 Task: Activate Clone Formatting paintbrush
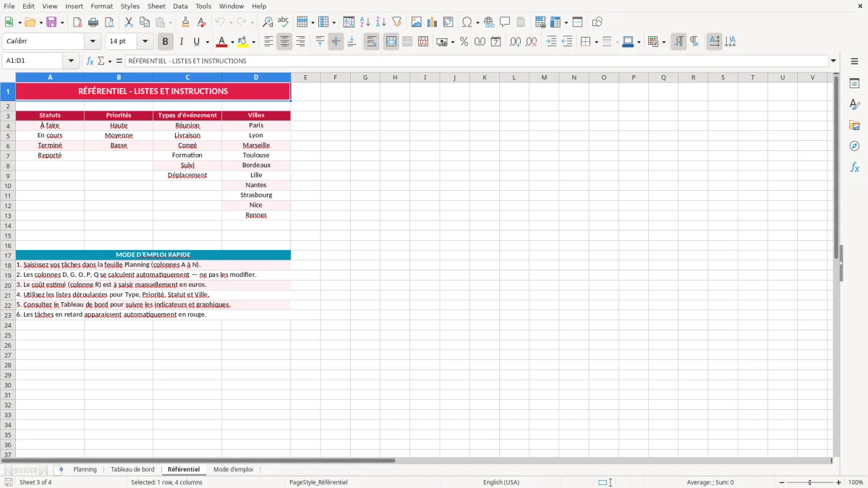[x=185, y=22]
